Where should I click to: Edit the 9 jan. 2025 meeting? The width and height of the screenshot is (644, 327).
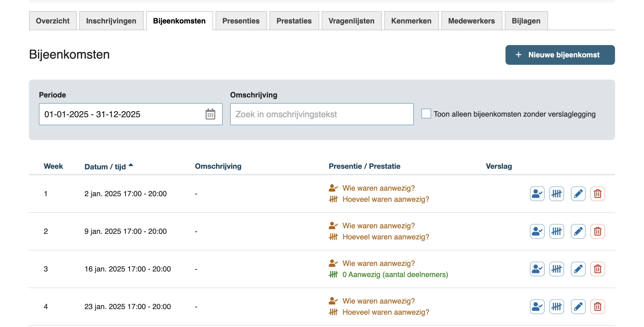578,231
